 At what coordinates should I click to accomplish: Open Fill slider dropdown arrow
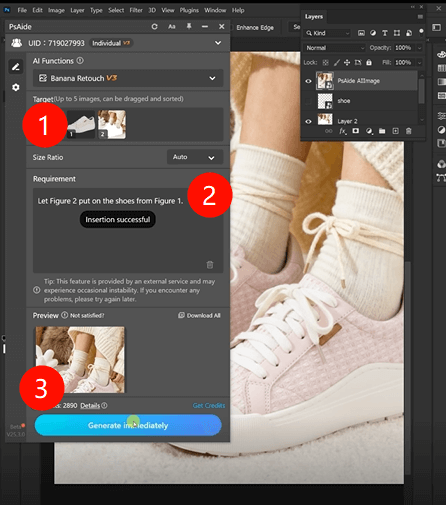[420, 62]
